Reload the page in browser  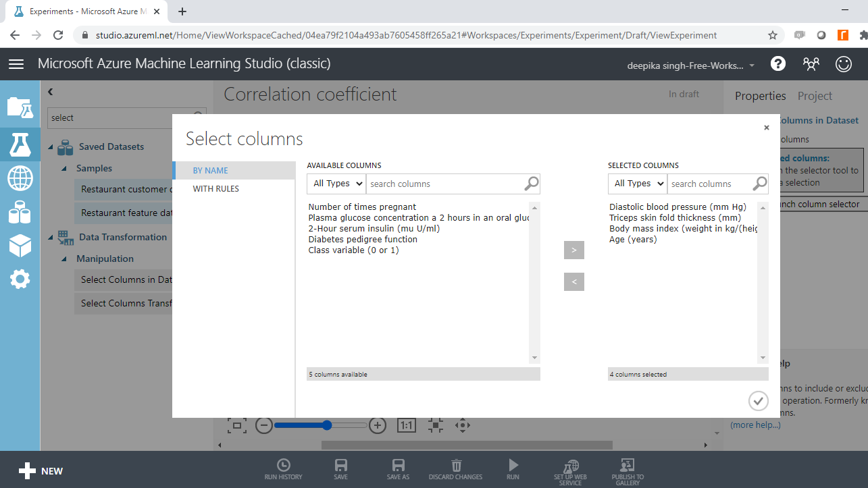coord(58,35)
